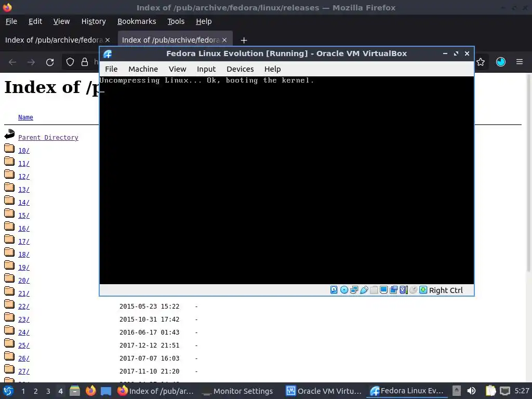
Task: Click the clock showing 5:27
Action: click(x=522, y=391)
